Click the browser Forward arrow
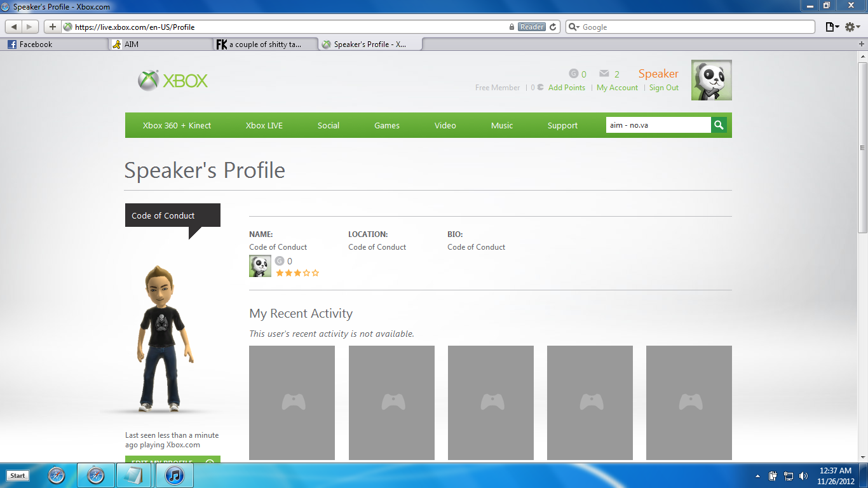Screen dimensions: 868x488 point(30,27)
